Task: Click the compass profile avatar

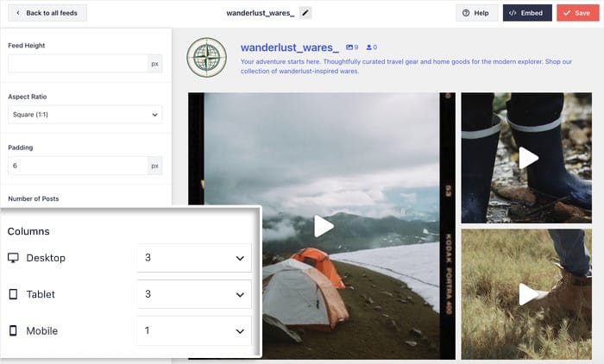Action: tap(207, 58)
